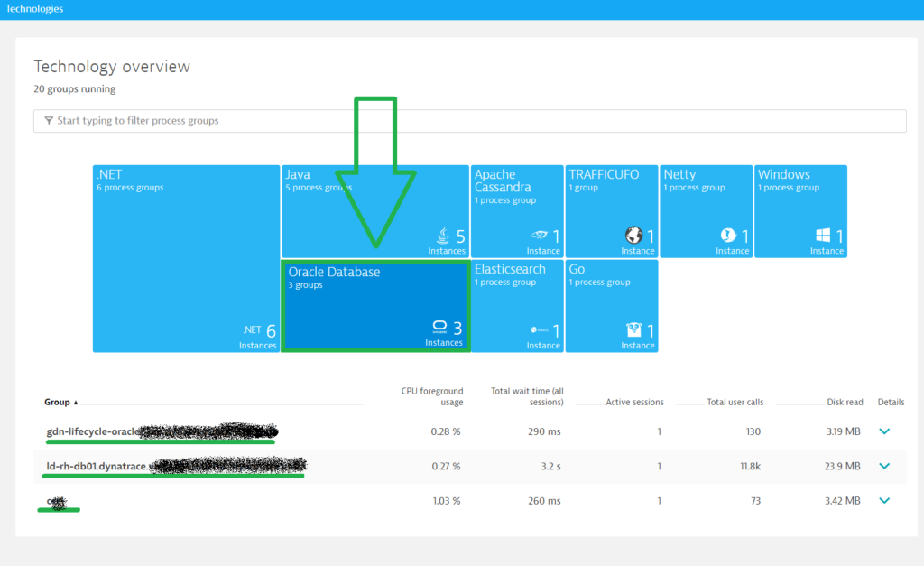Open the .NET technology tile
Viewport: 924px width, 566px height.
coord(186,258)
